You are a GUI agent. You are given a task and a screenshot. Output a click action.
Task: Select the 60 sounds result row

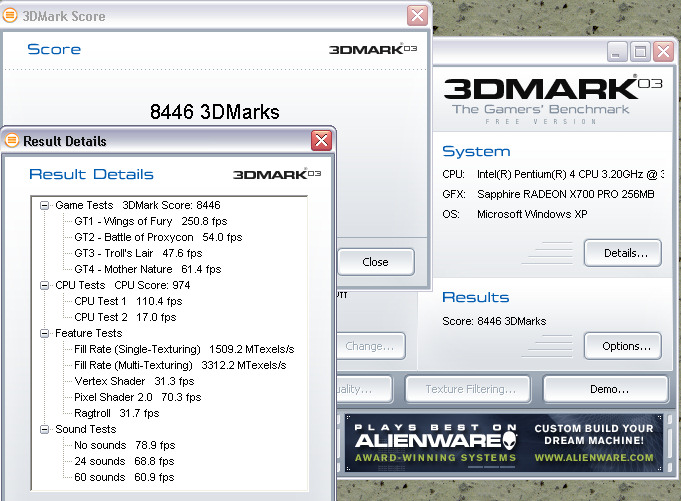[x=124, y=478]
